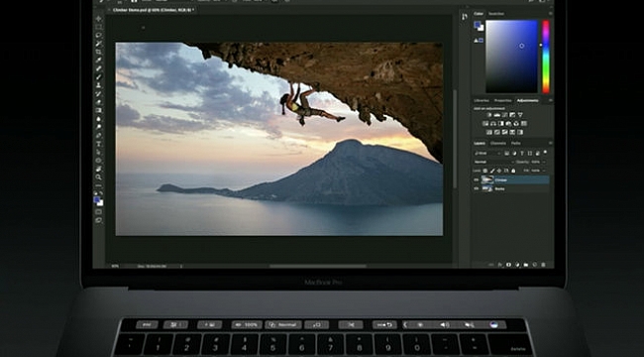Screen dimensions: 644x357
Task: Switch to the Libraries tab
Action: point(482,100)
